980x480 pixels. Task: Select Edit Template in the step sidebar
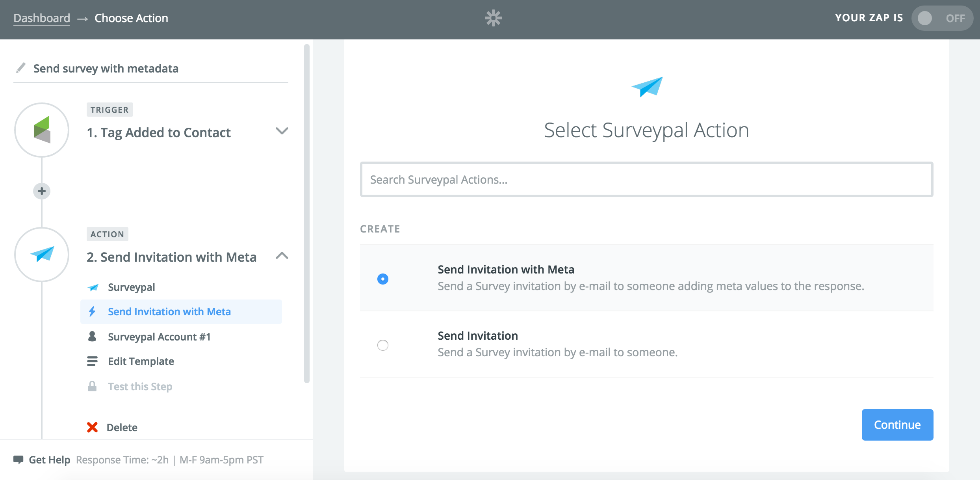[x=141, y=361]
